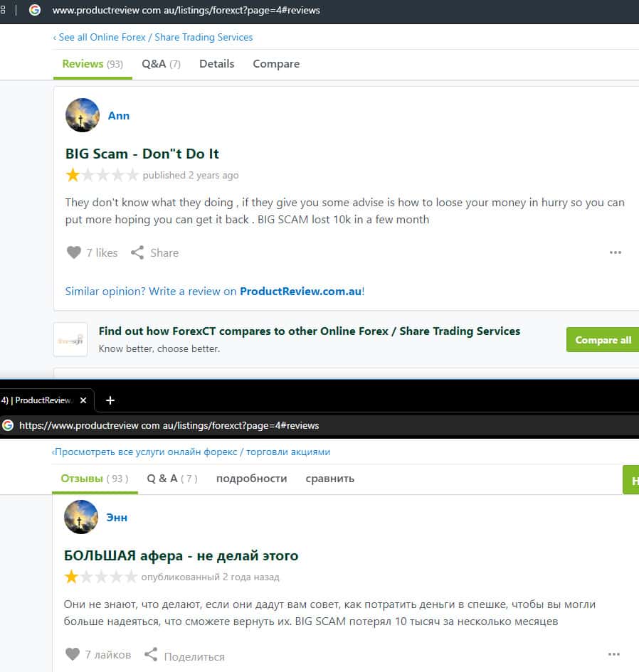Click the cut-off green button beside сравнить
Image resolution: width=639 pixels, height=672 pixels.
(631, 479)
